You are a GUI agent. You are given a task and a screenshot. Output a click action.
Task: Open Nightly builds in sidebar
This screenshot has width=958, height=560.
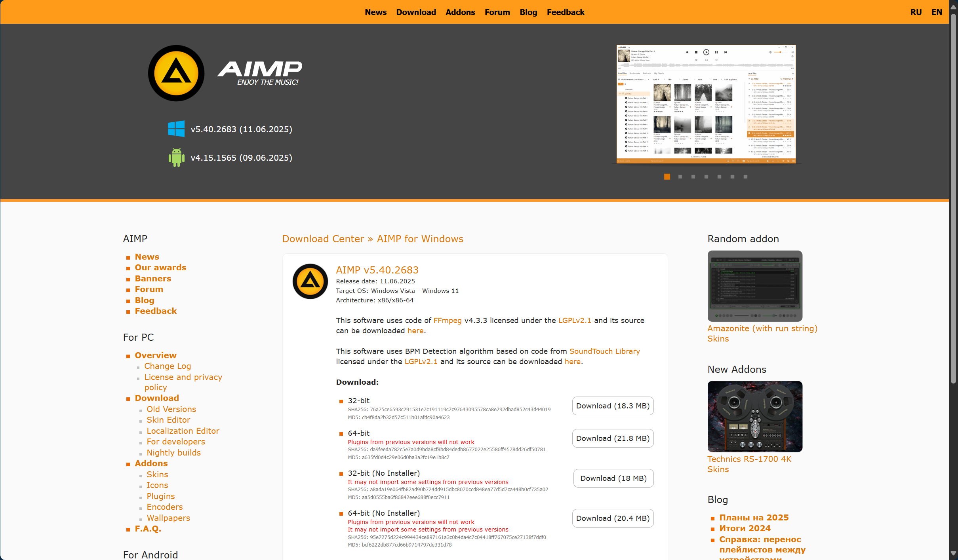tap(173, 453)
